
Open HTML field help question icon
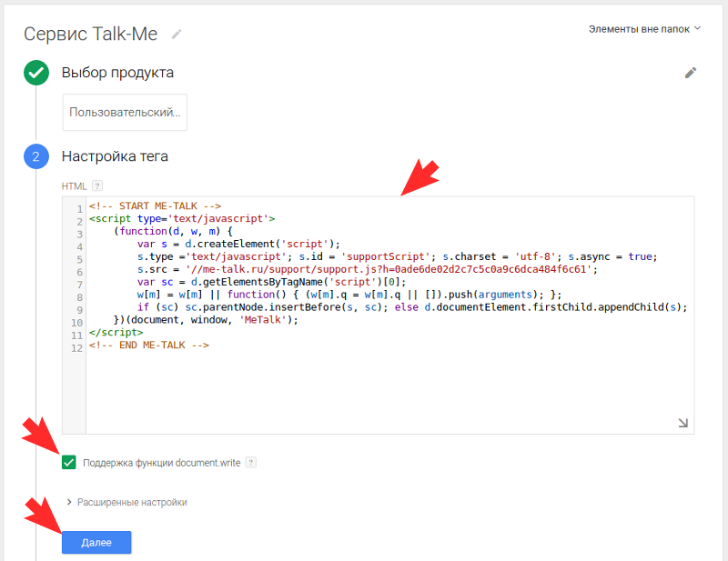[97, 185]
